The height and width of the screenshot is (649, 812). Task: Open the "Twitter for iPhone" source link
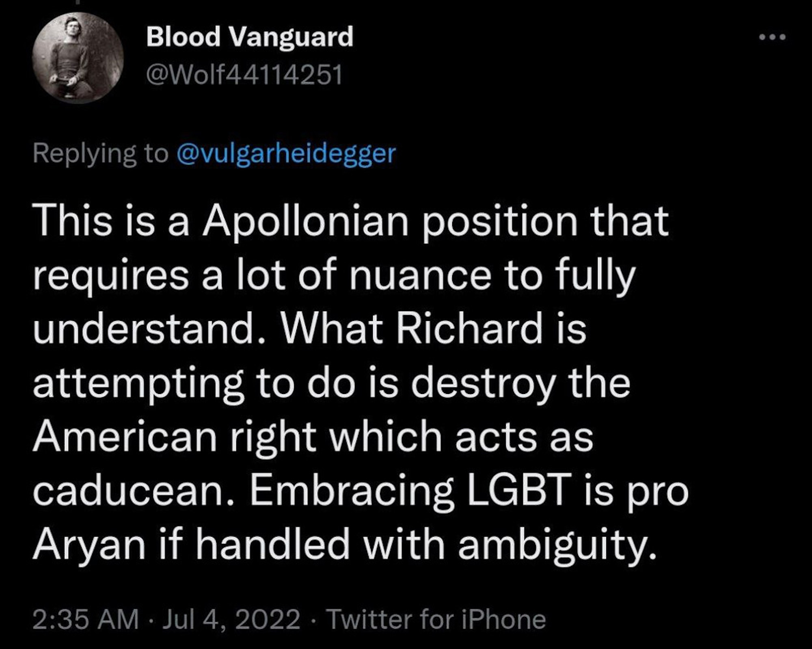pyautogui.click(x=436, y=619)
